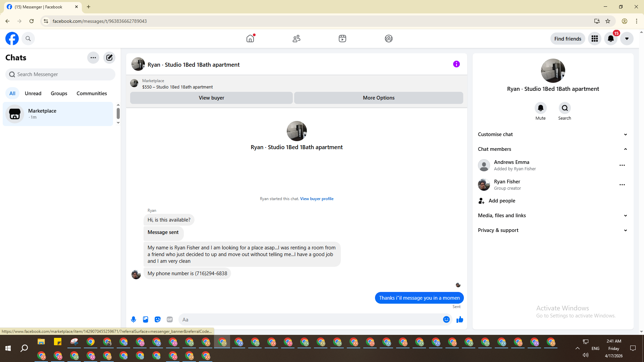The image size is (644, 362).
Task: Collapse the Chat members section
Action: tap(553, 149)
